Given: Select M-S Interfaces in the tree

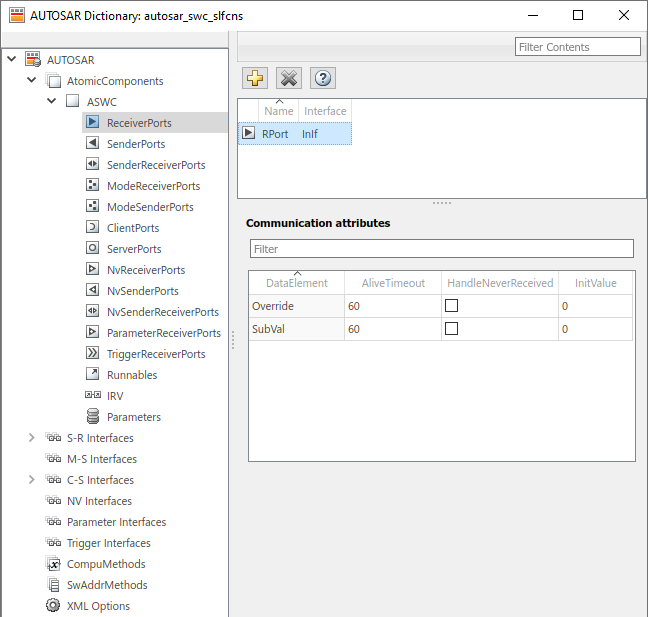Looking at the screenshot, I should tap(102, 459).
